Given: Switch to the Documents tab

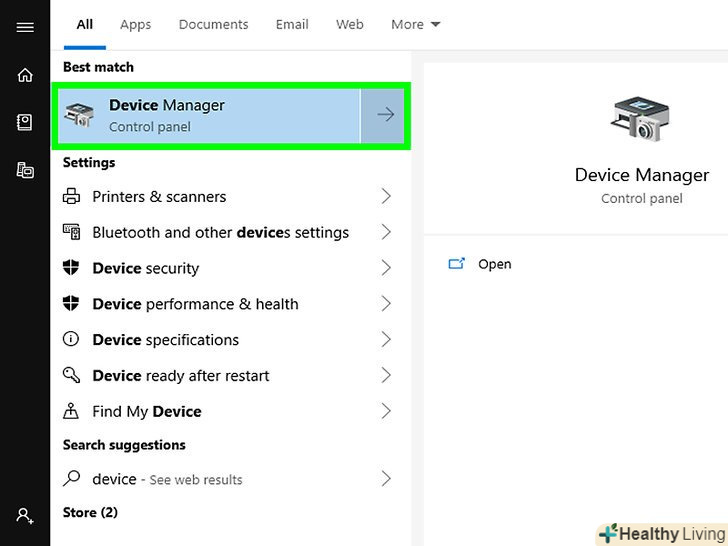Looking at the screenshot, I should tap(214, 24).
